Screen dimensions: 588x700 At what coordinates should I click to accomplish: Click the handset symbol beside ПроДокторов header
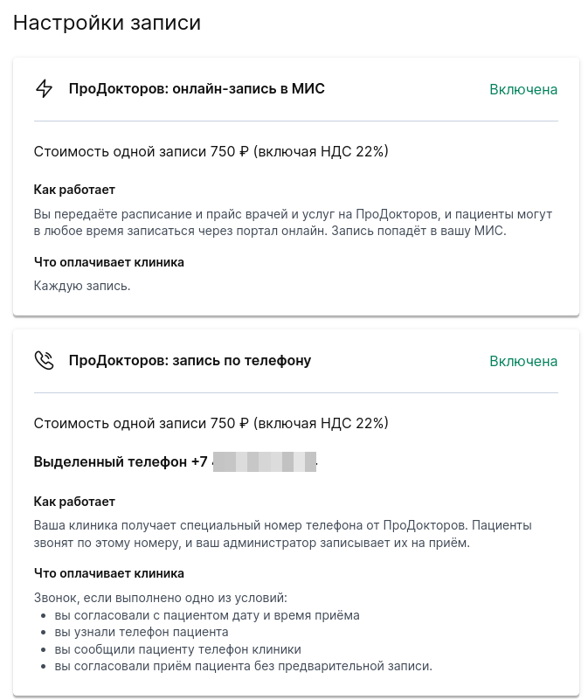(x=45, y=360)
